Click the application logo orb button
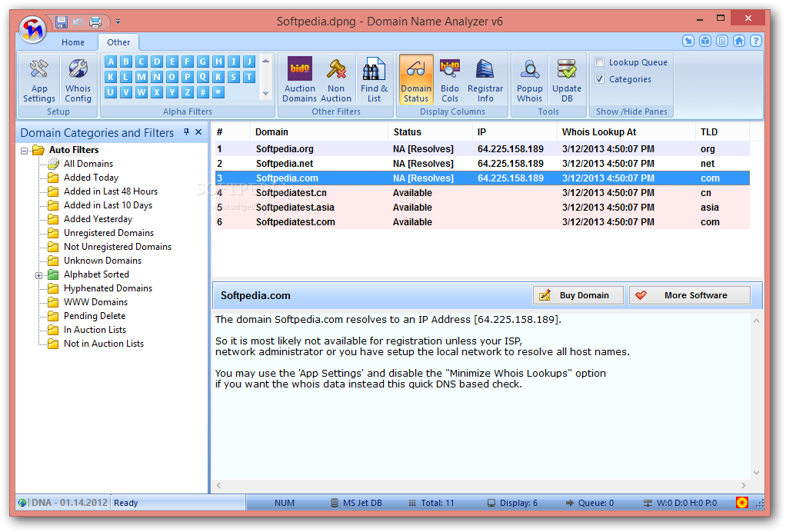 point(33,29)
